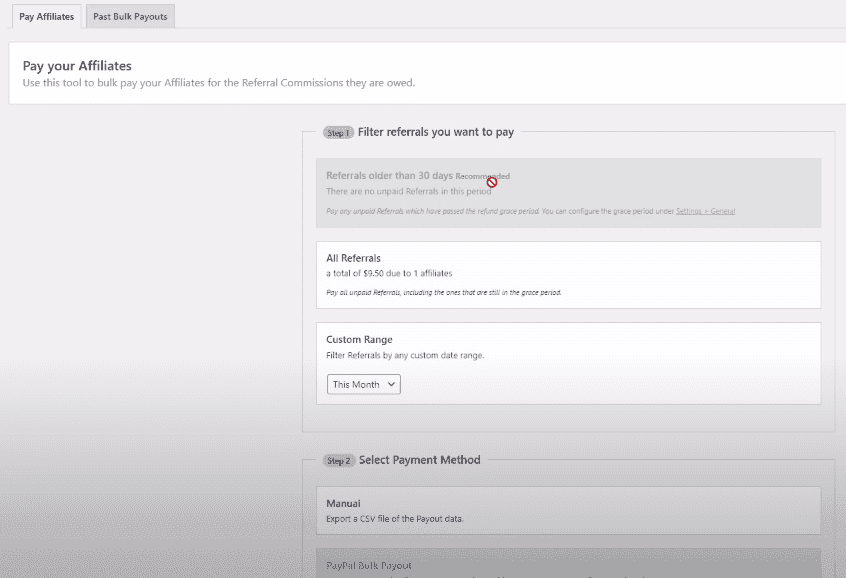This screenshot has width=846, height=578.
Task: Pick the Referrals older than 30 days option
Action: pos(390,176)
